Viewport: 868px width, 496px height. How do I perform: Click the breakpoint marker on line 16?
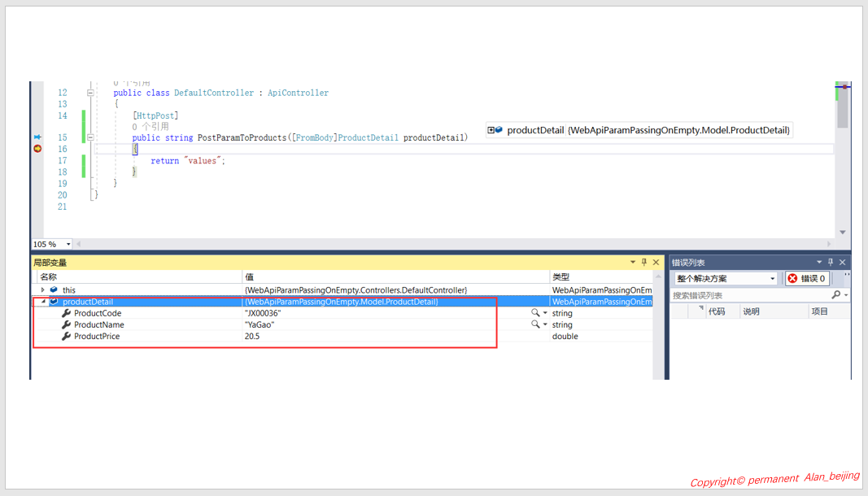click(37, 148)
